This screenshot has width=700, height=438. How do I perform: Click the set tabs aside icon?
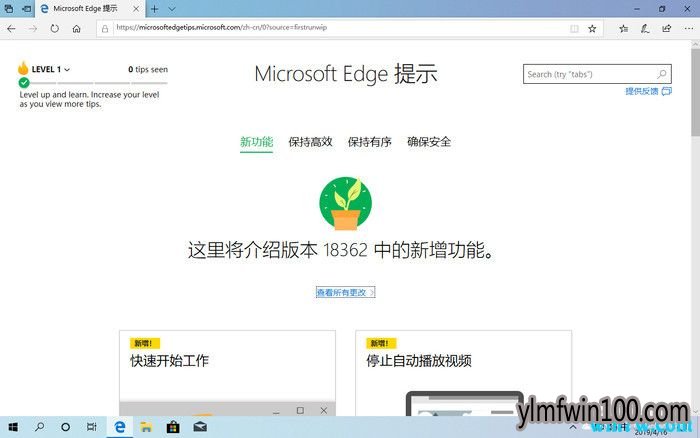27,8
